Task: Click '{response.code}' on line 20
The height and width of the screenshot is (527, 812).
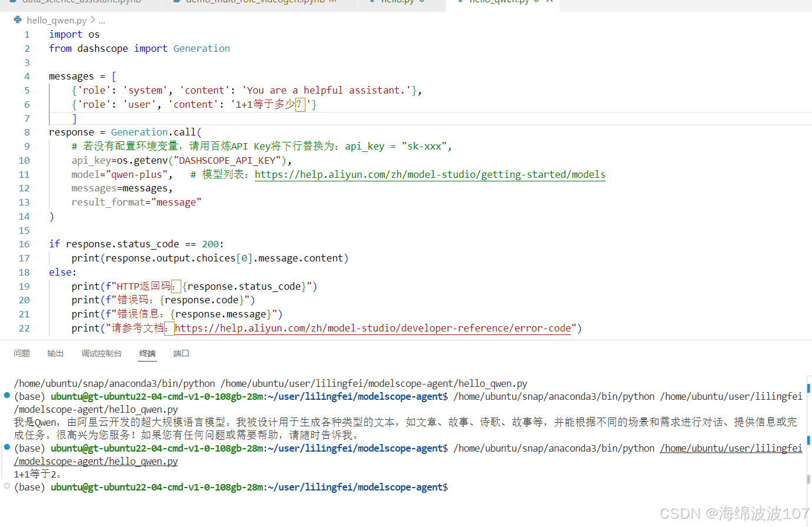Action: click(x=202, y=300)
